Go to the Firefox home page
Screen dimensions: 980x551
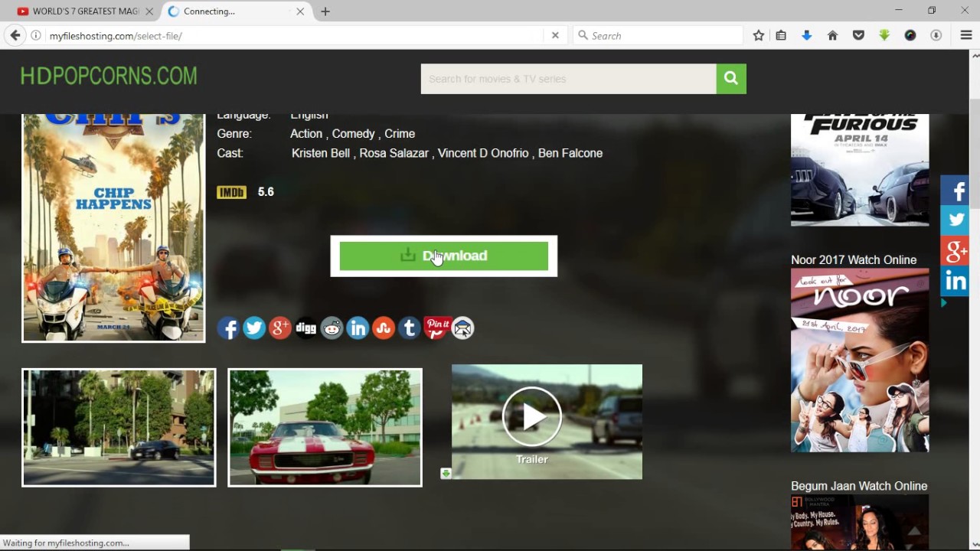[x=832, y=35]
